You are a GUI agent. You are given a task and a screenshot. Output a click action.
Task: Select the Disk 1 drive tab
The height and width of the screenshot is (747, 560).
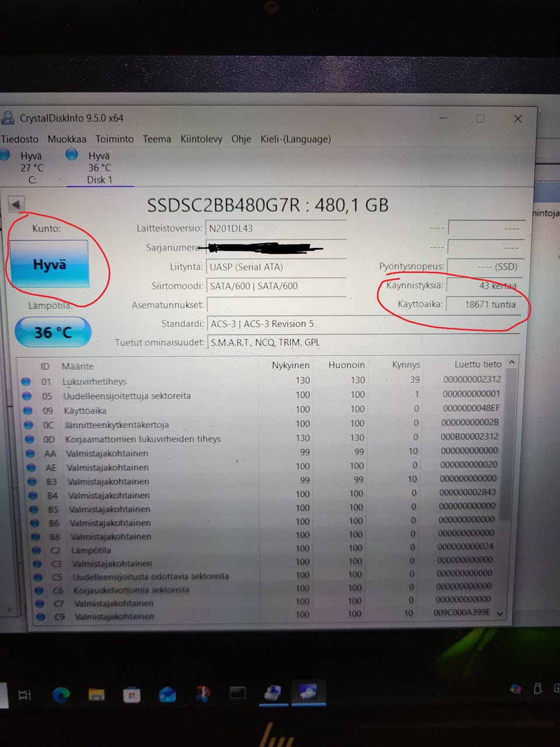click(x=100, y=167)
